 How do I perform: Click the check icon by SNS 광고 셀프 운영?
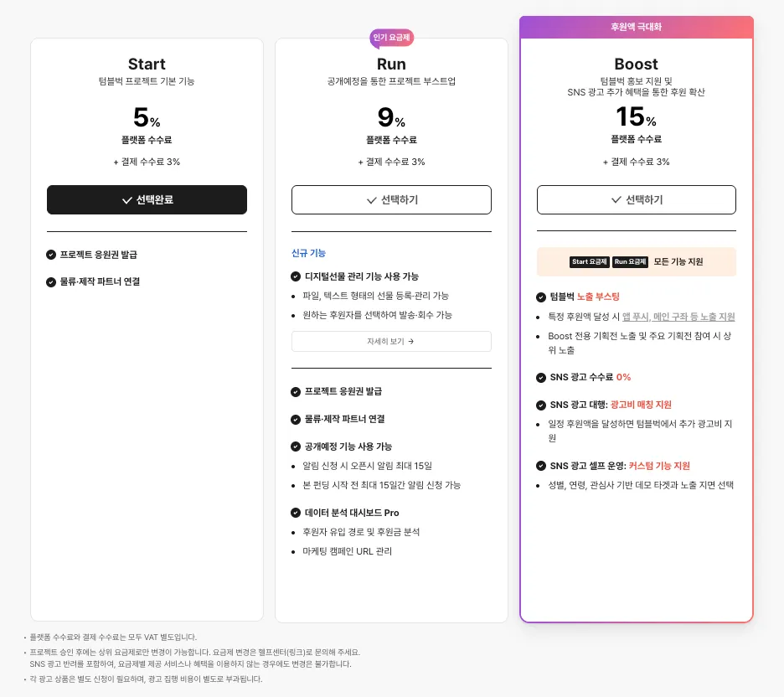tap(541, 466)
